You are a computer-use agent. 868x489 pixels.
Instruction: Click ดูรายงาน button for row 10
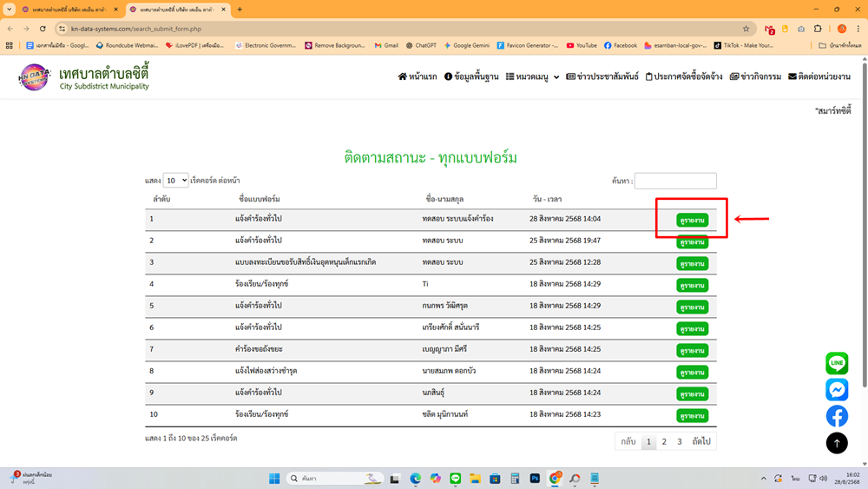pos(692,415)
